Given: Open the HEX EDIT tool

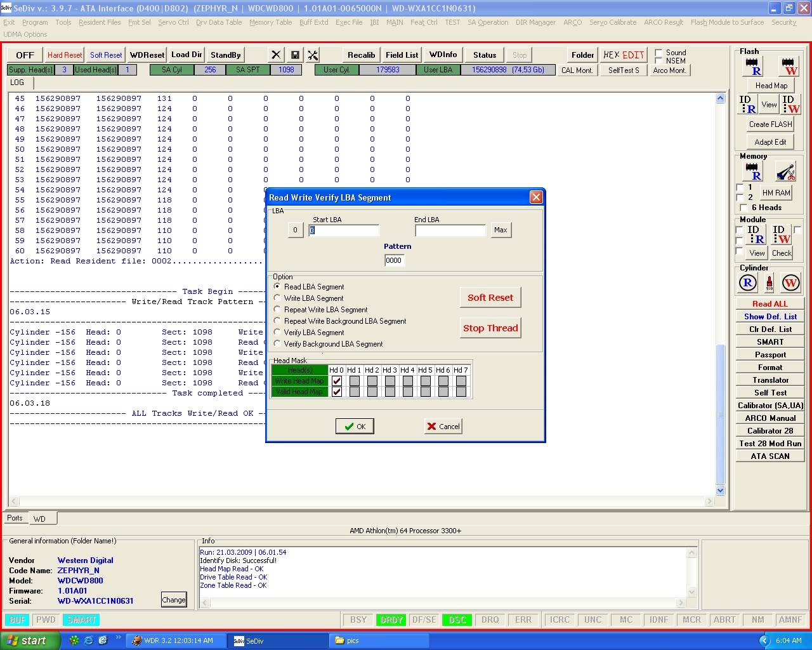Looking at the screenshot, I should point(624,55).
